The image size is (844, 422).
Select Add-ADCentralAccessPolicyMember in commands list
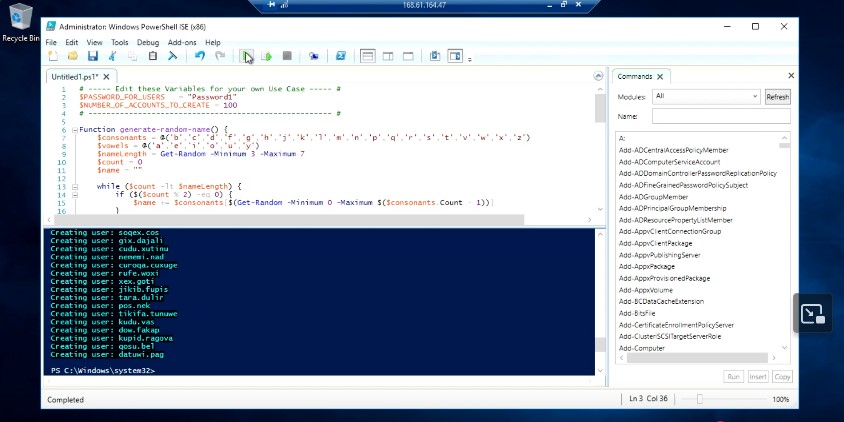[x=673, y=150]
